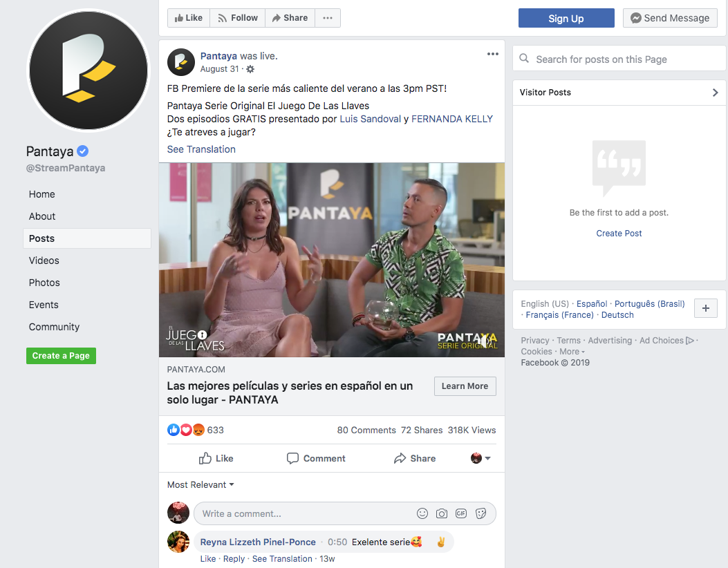Reply to Reyna's comment
Viewport: 728px width, 568px height.
coord(234,559)
